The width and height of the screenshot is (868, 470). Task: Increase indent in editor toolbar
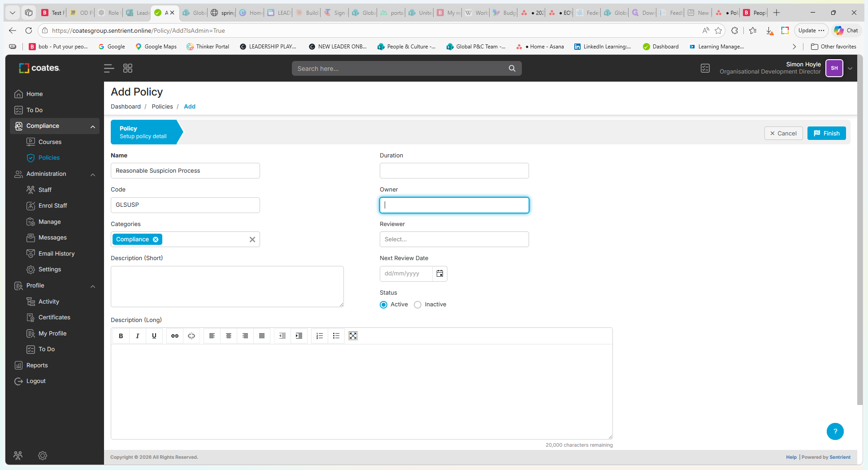click(299, 336)
